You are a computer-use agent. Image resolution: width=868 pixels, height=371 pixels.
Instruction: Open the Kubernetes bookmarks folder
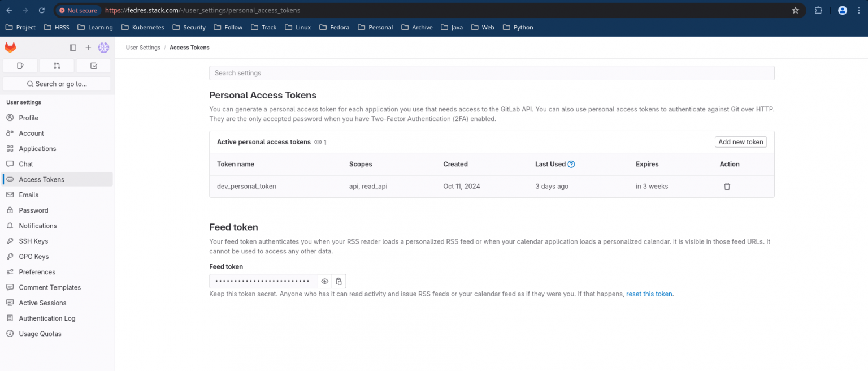[x=142, y=27]
